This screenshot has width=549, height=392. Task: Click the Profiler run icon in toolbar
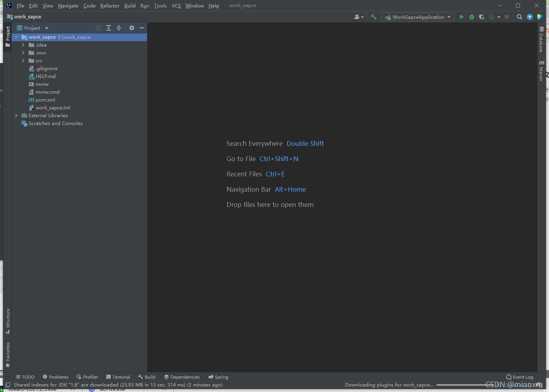click(491, 17)
